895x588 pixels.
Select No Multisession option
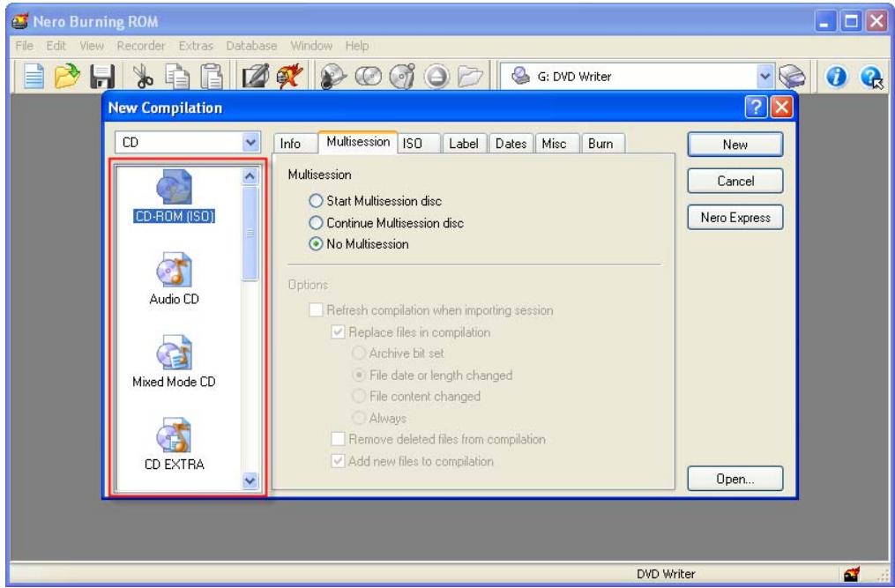(x=359, y=244)
